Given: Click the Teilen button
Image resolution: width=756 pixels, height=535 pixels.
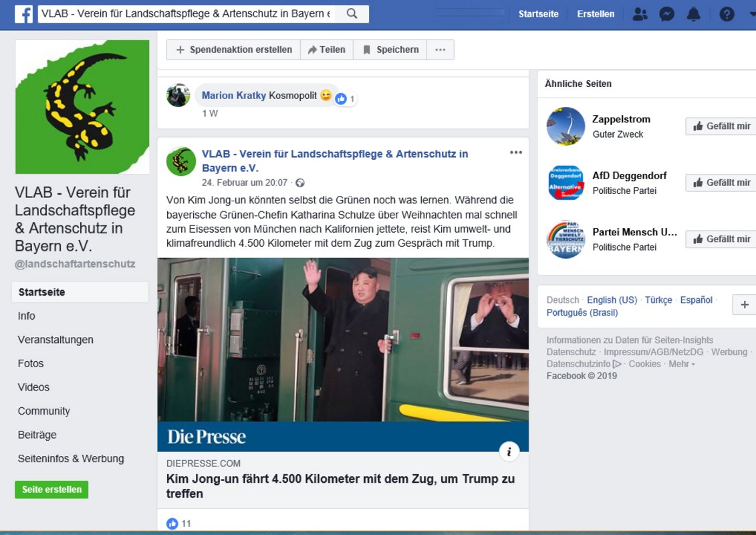Looking at the screenshot, I should pos(327,49).
